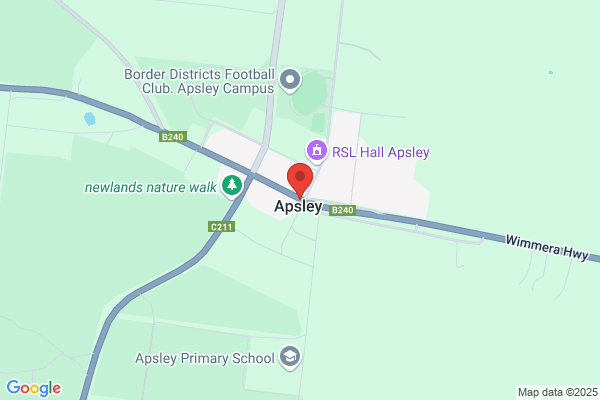The height and width of the screenshot is (400, 600).
Task: Click the Apsley town name label
Action: tap(298, 207)
